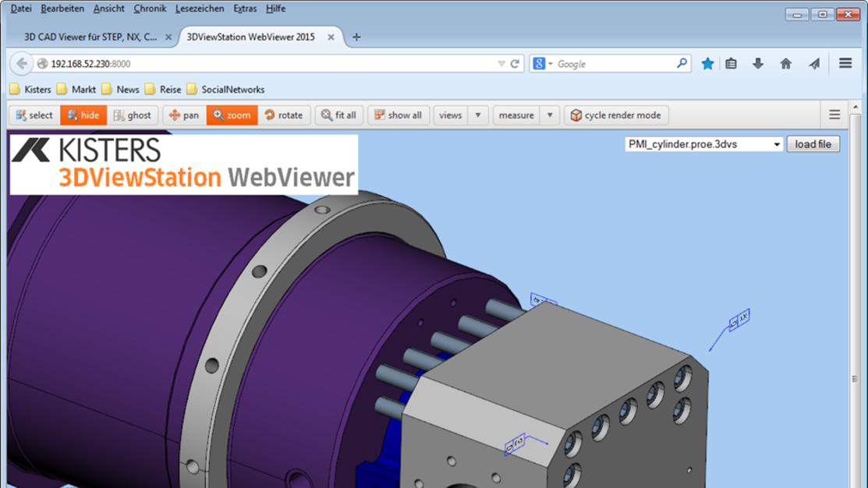Go to the browser home page
Image resolution: width=868 pixels, height=488 pixels.
point(785,64)
